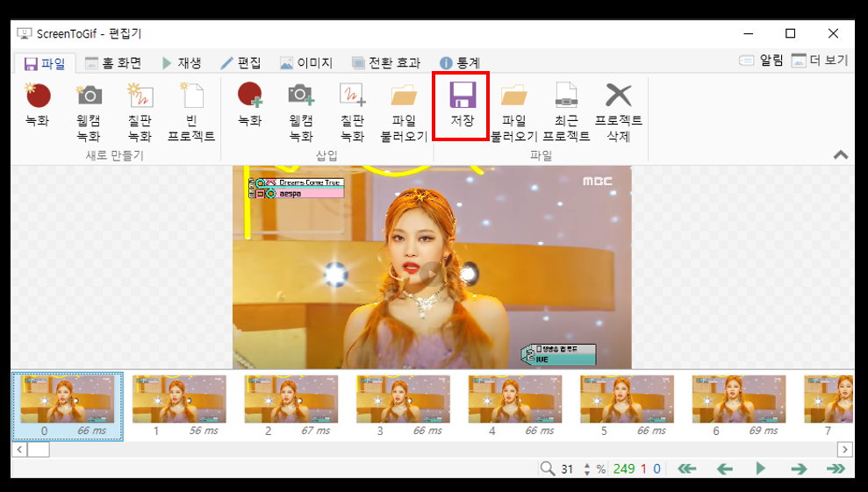The width and height of the screenshot is (868, 492).
Task: Load a file via 파일 불러오기 in 파일 group
Action: pyautogui.click(x=513, y=111)
